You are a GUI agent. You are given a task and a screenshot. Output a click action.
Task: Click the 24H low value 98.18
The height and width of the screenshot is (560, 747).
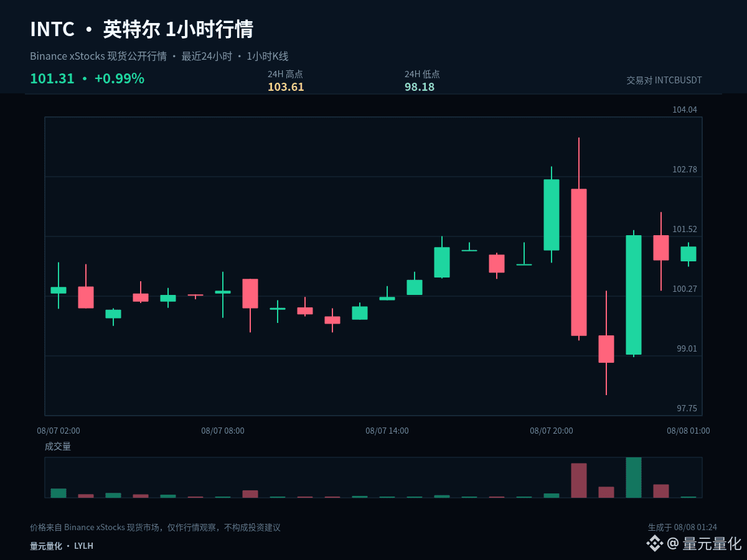pyautogui.click(x=420, y=87)
